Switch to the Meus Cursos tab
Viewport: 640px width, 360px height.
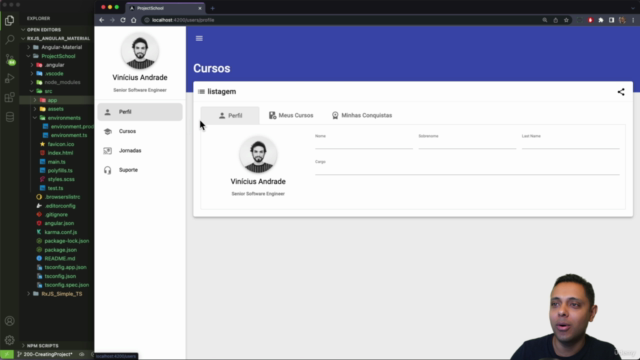291,116
